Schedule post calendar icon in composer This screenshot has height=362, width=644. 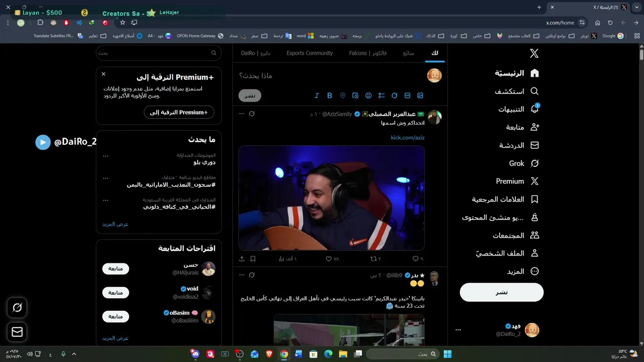coord(355,96)
